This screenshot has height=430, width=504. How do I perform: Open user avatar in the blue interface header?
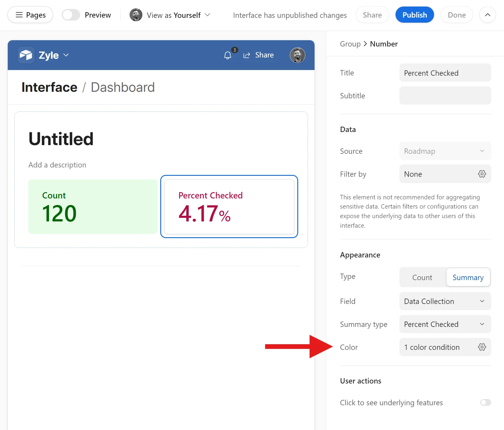[x=298, y=55]
